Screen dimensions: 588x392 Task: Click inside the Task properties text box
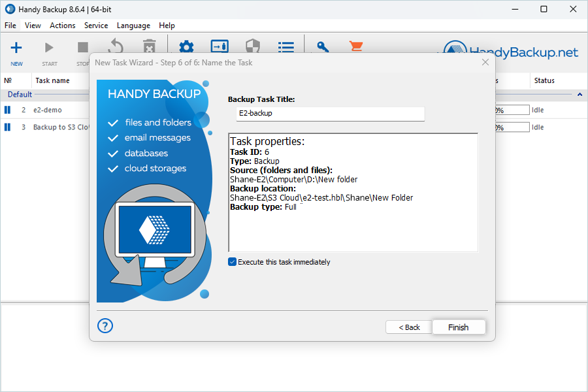click(353, 193)
